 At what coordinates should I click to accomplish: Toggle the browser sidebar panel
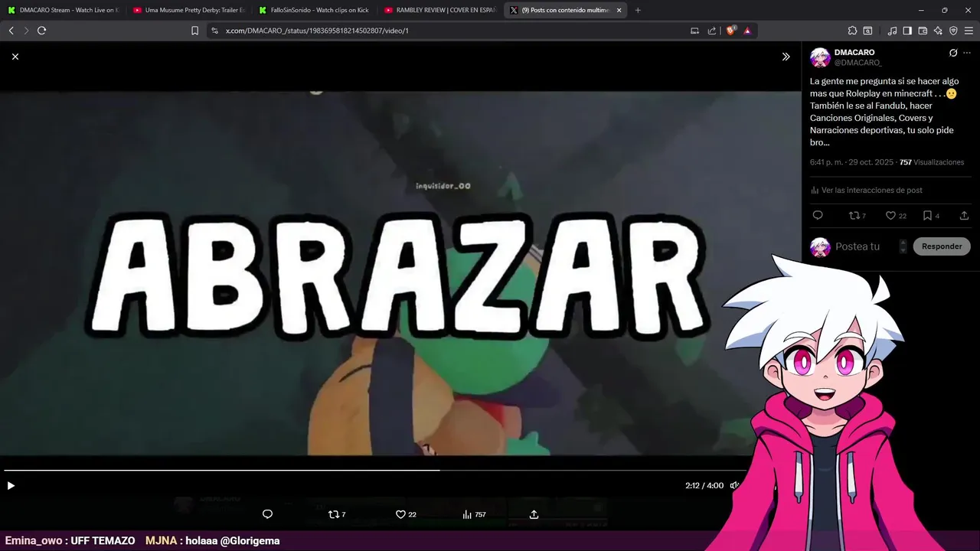tap(907, 31)
